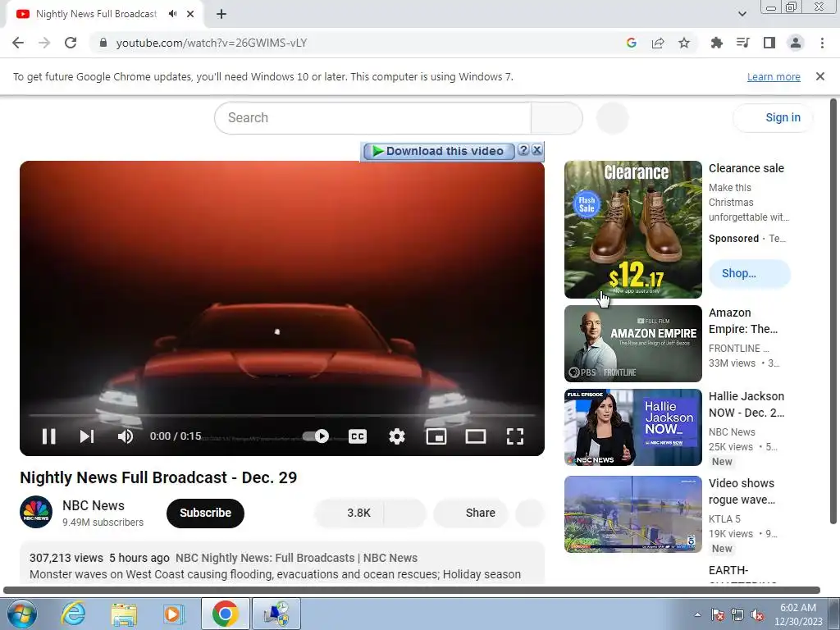
Task: Toggle the Chrome side panel
Action: [769, 43]
